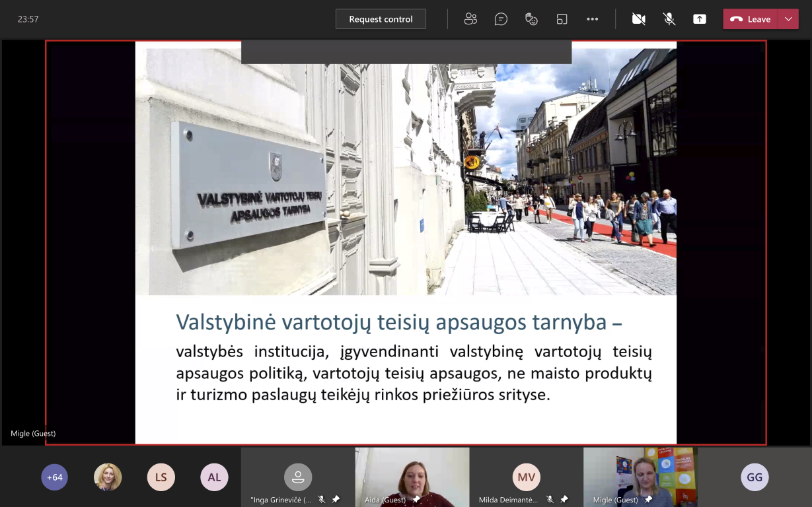Open the participants list panel
812x507 pixels.
tap(470, 19)
